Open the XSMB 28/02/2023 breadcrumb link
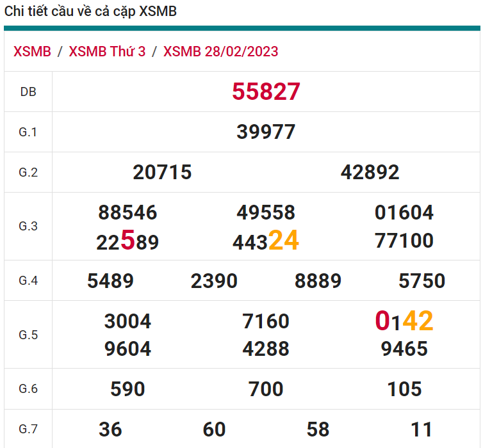The height and width of the screenshot is (448, 483). 221,51
